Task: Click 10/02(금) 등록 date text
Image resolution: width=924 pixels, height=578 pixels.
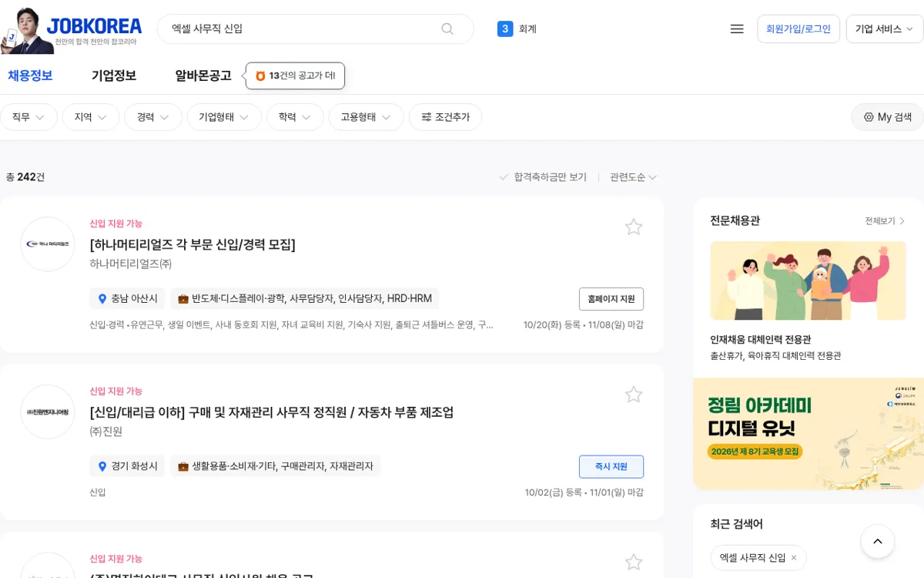Action: point(554,492)
